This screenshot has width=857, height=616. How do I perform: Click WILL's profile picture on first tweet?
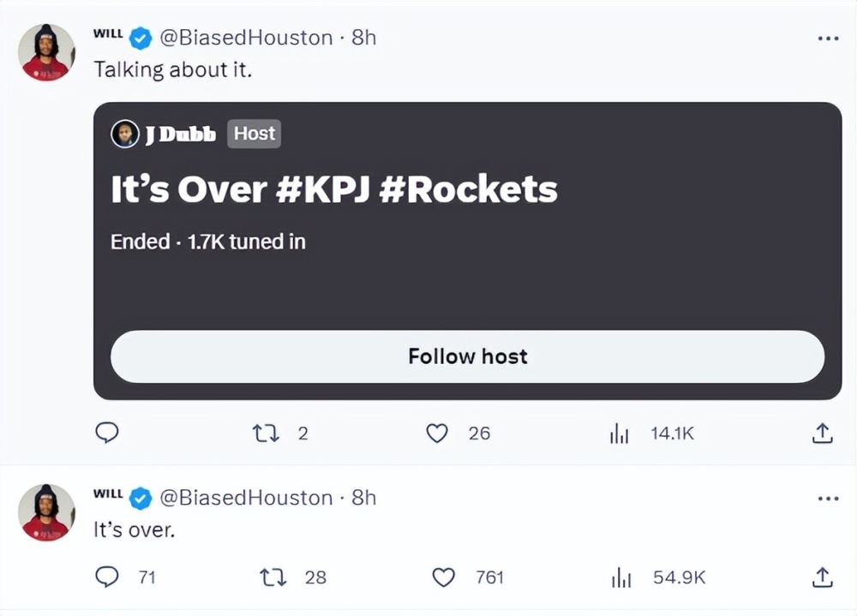tap(46, 53)
